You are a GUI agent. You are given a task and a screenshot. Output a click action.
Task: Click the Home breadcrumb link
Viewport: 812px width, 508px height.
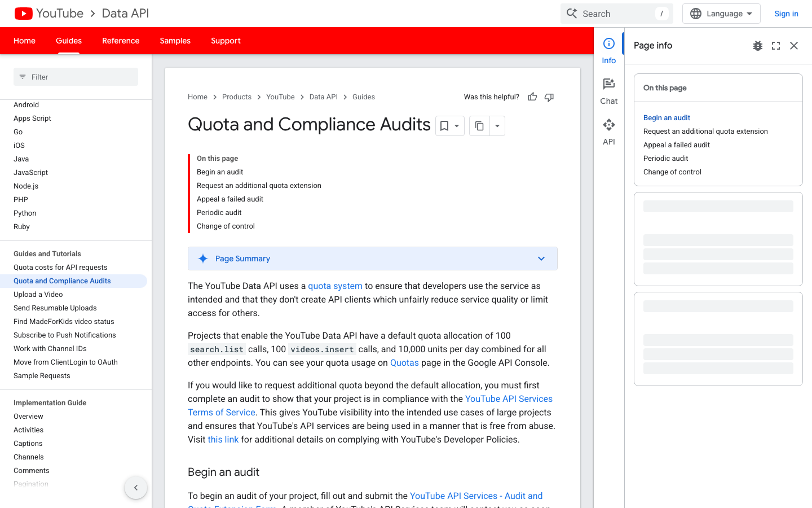(x=197, y=97)
